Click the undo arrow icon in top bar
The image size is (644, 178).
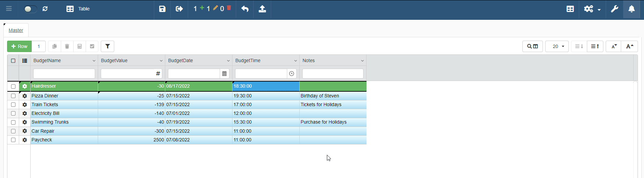coord(245,9)
